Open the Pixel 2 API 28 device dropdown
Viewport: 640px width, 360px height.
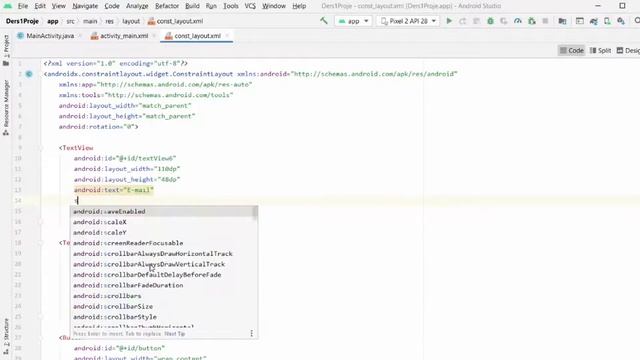[x=408, y=21]
